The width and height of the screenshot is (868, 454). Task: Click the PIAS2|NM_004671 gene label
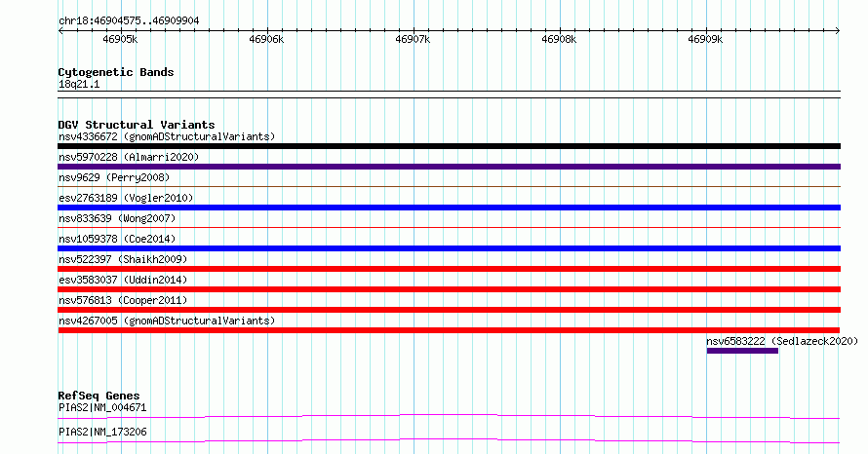(x=102, y=407)
